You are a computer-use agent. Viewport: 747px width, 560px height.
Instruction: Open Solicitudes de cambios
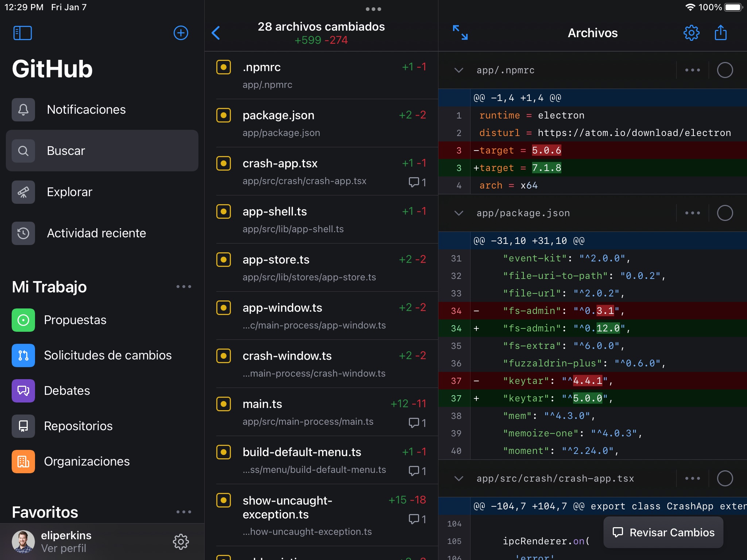[102, 355]
